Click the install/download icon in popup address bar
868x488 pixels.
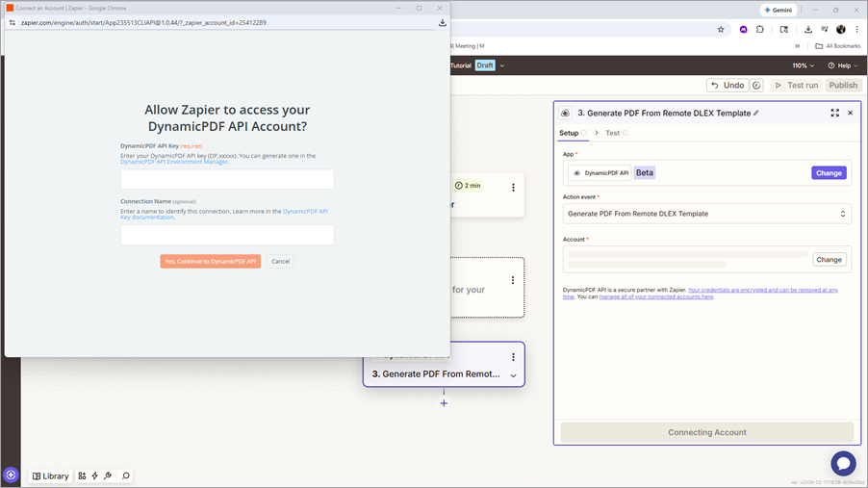tap(443, 23)
